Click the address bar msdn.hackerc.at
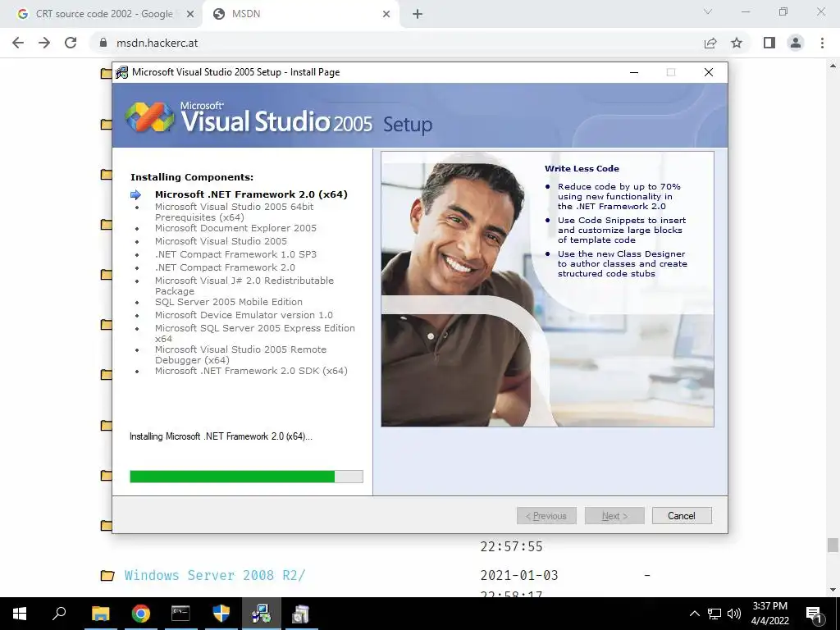This screenshot has width=840, height=630. [157, 43]
